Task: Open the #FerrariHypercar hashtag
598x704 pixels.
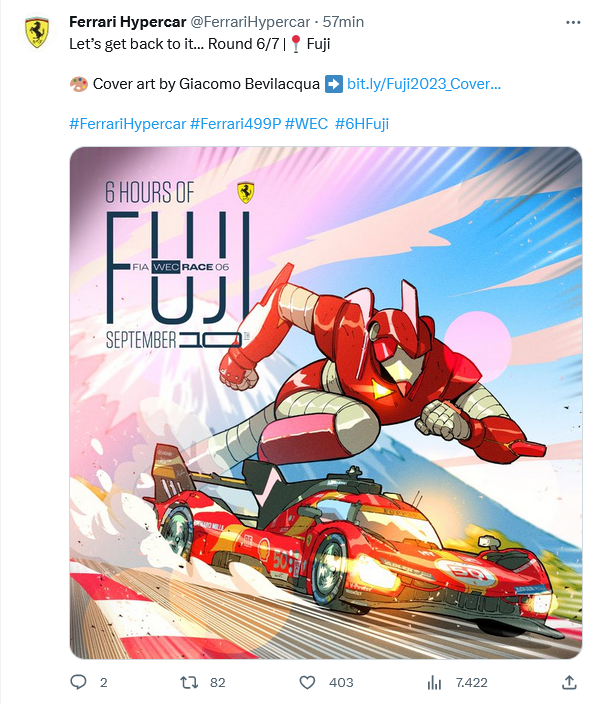Action: [128, 124]
